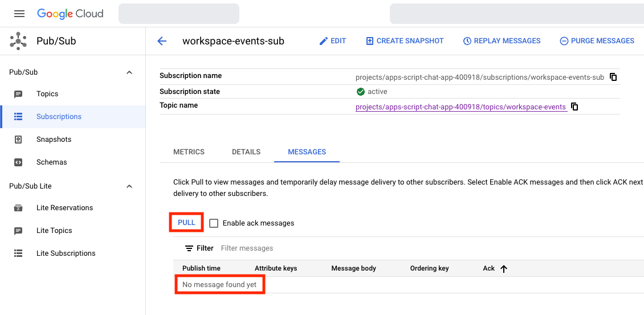644x315 pixels.
Task: Open the hamburger navigation menu
Action: 19,14
